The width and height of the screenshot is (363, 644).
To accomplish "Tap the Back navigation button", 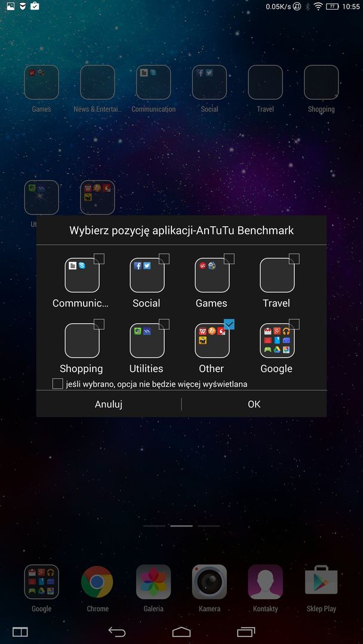I will [117, 631].
